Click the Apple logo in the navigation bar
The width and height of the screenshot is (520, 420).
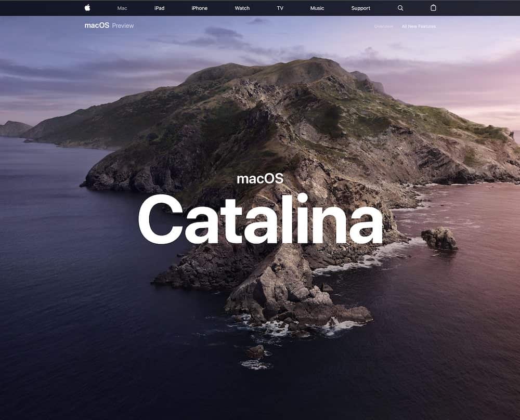pos(87,8)
